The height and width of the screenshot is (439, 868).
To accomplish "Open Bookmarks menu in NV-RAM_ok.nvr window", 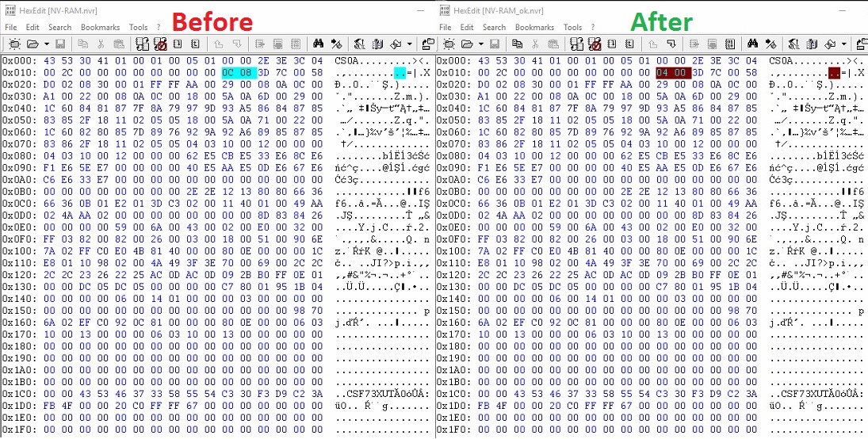I will [534, 27].
